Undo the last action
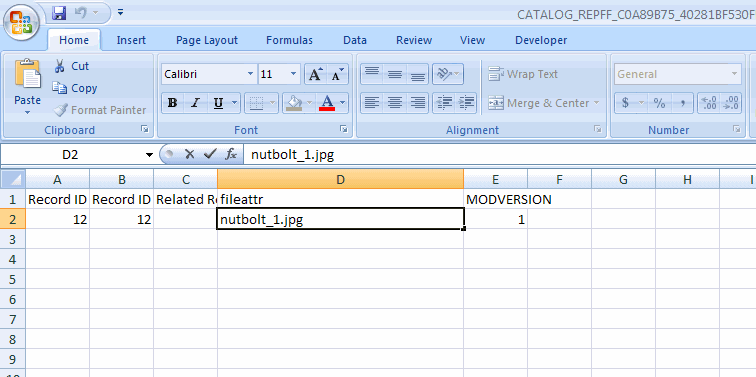The width and height of the screenshot is (756, 377). (x=80, y=13)
